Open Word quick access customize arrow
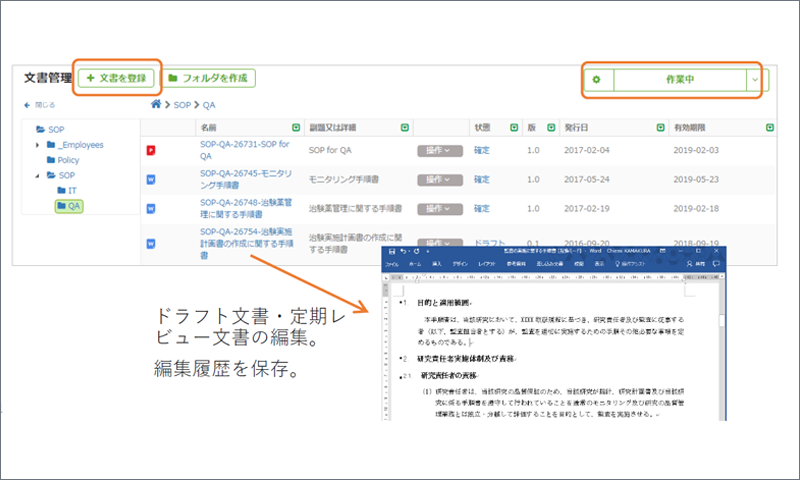Image resolution: width=800 pixels, height=480 pixels. coord(428,251)
